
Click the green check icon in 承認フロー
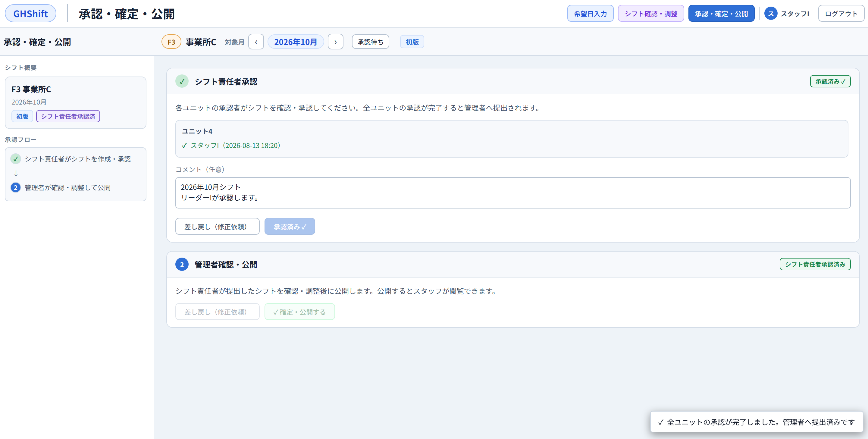pyautogui.click(x=15, y=159)
